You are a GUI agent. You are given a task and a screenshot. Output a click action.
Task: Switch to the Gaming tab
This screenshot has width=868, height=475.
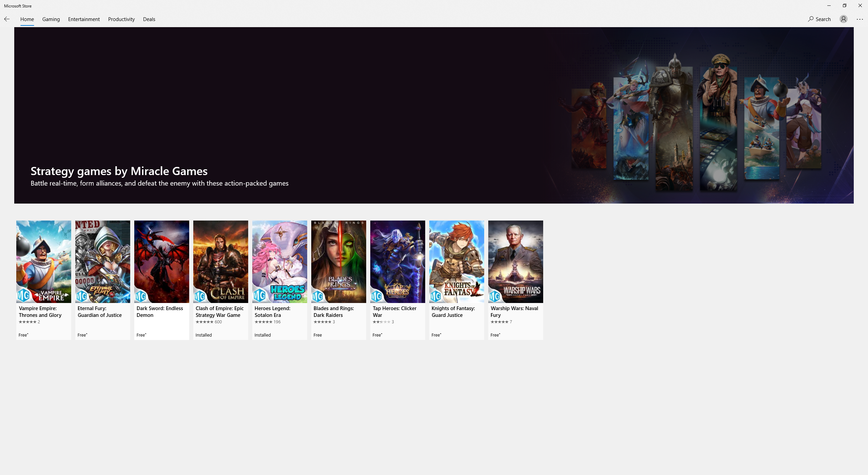pyautogui.click(x=51, y=19)
